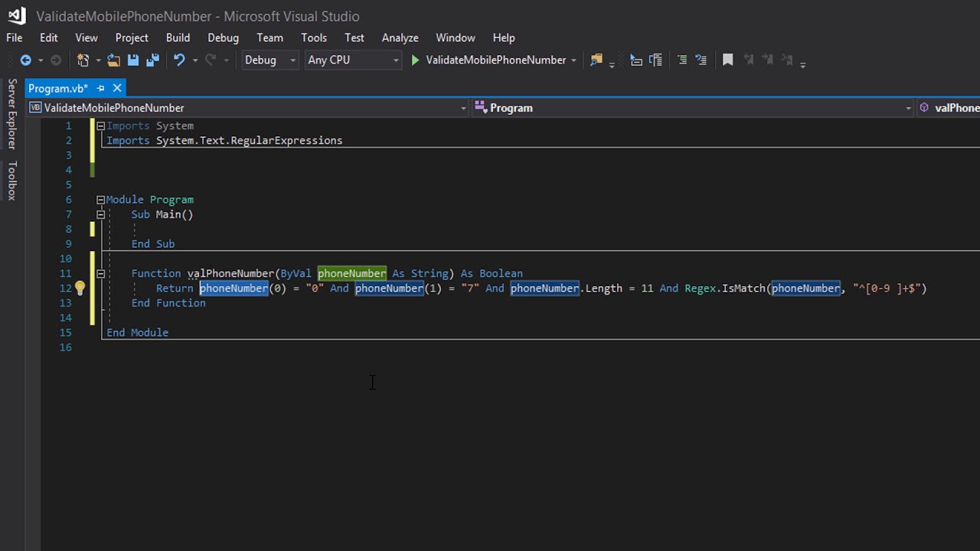Click the Find in Files icon

tap(596, 60)
